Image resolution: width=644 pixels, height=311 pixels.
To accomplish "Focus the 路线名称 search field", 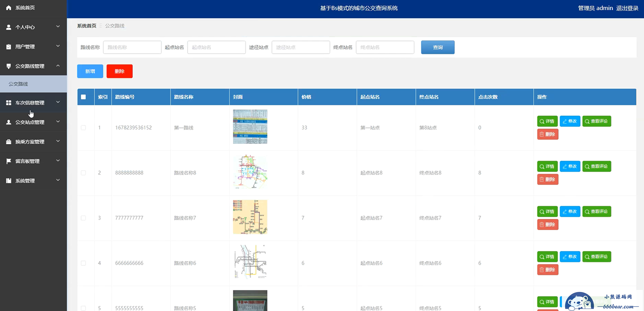I will click(x=132, y=47).
